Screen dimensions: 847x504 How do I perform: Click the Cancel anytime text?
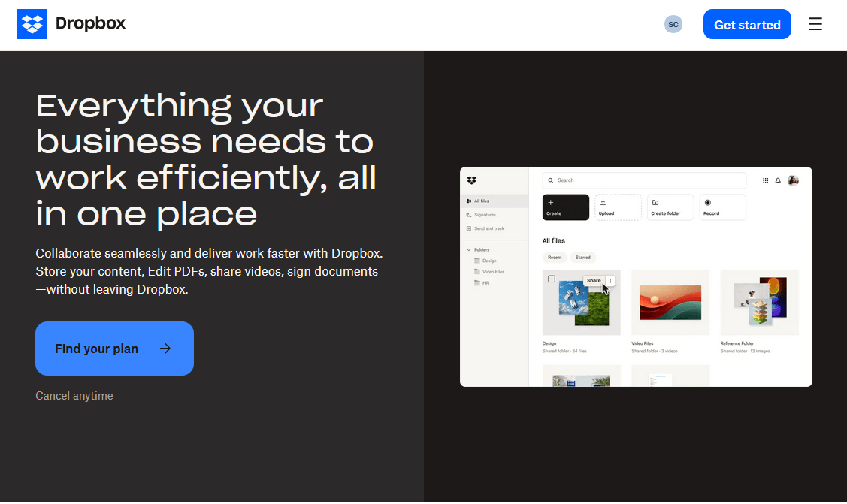[x=74, y=396]
